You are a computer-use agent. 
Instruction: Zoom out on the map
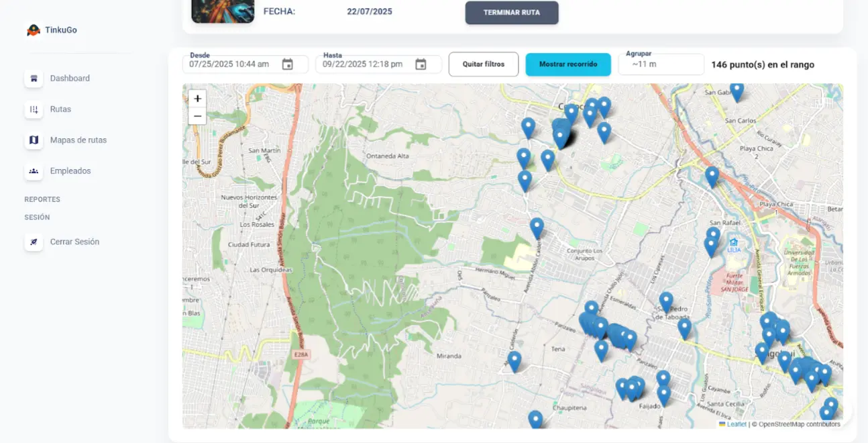point(197,116)
